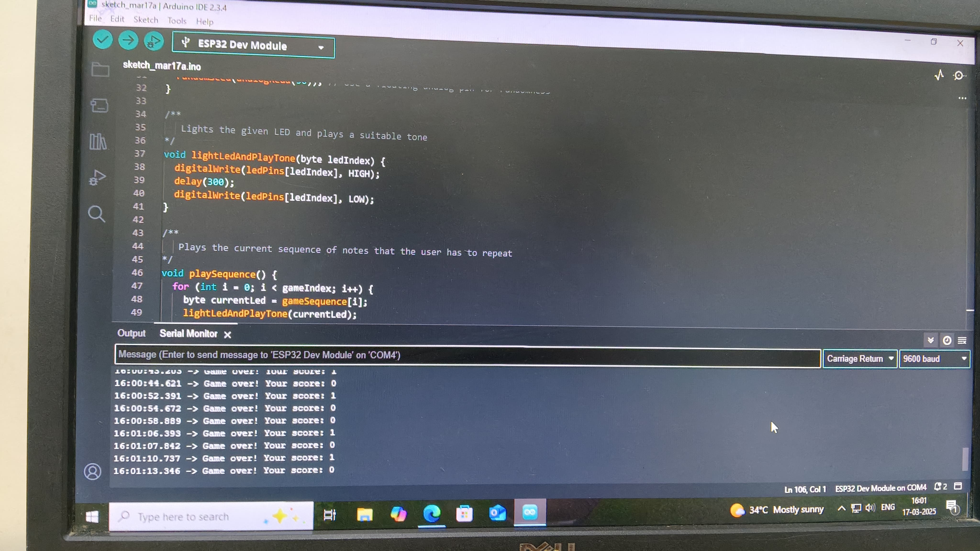This screenshot has width=980, height=551.
Task: Open the Search sidebar icon
Action: 96,214
